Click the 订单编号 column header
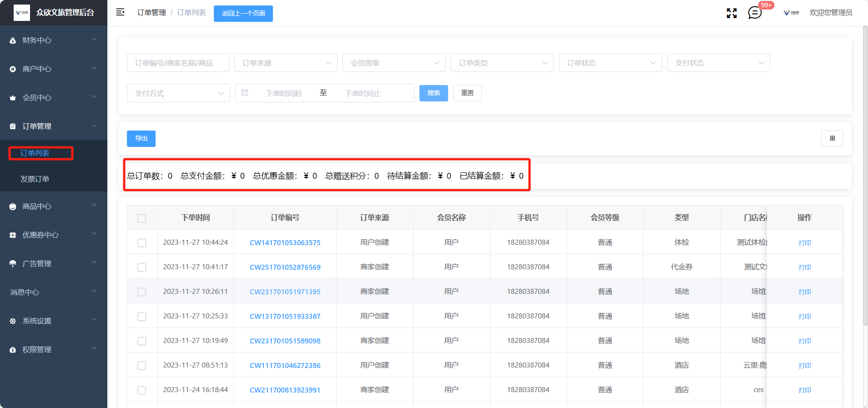868x408 pixels. pos(285,218)
